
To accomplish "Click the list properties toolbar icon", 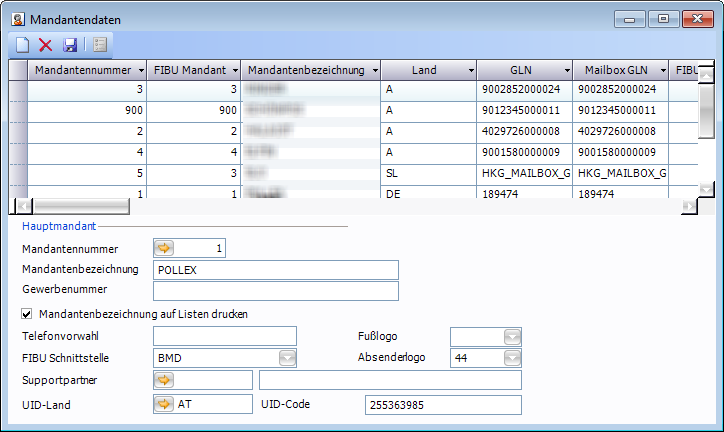I will (101, 44).
